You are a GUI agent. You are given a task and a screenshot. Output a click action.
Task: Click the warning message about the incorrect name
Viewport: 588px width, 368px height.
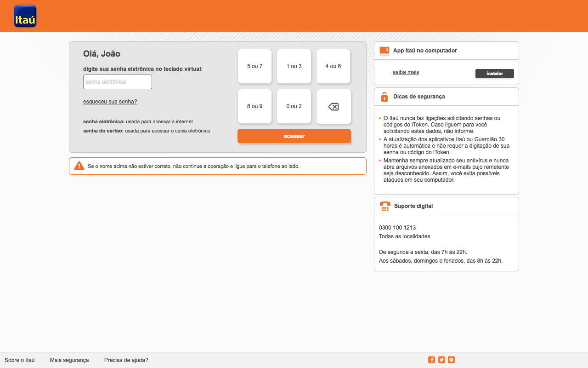pyautogui.click(x=193, y=166)
